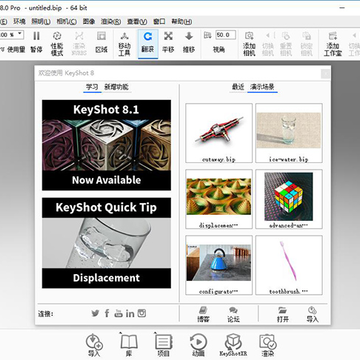Open the KeyShot Quick Tip Displacement banner
The height and width of the screenshot is (360, 360).
click(x=106, y=243)
